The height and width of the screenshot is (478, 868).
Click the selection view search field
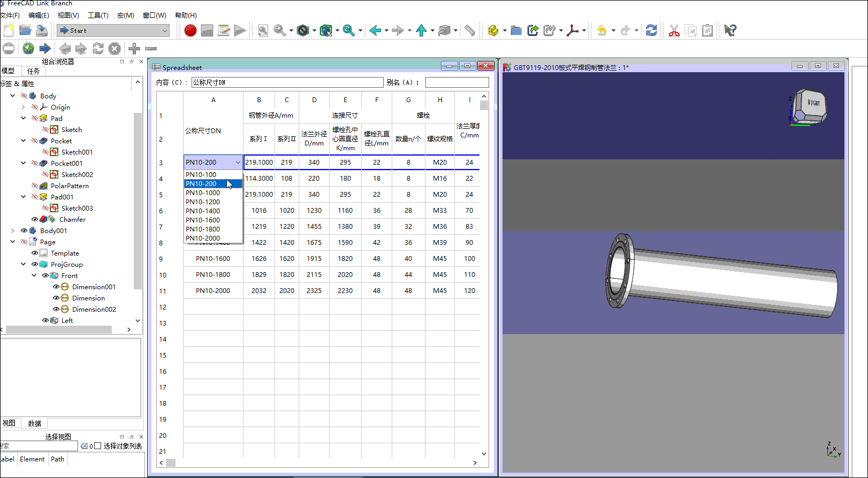(39, 446)
